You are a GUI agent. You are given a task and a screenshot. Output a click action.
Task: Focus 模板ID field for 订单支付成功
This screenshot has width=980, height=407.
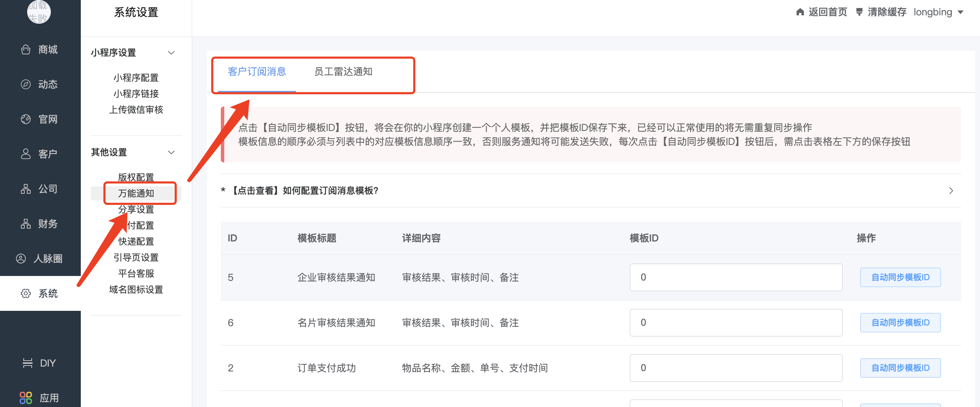(x=736, y=368)
